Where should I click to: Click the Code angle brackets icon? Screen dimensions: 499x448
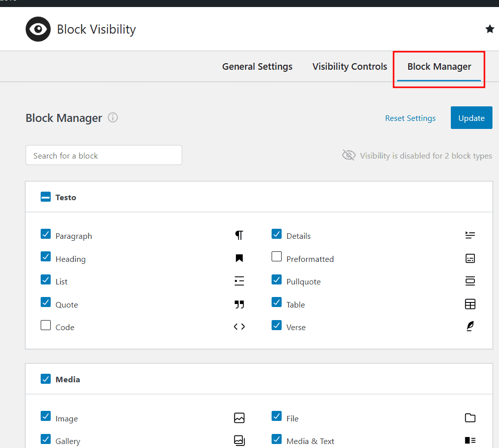pyautogui.click(x=239, y=327)
